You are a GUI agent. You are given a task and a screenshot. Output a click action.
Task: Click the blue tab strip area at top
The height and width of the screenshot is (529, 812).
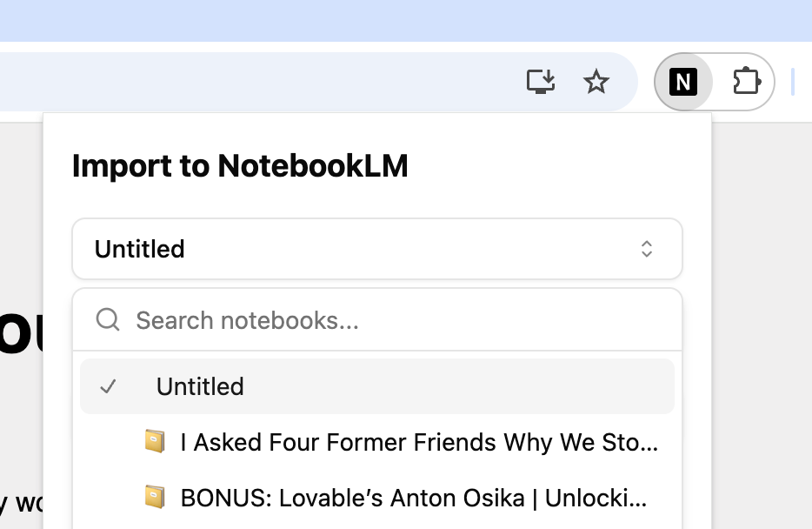406,21
